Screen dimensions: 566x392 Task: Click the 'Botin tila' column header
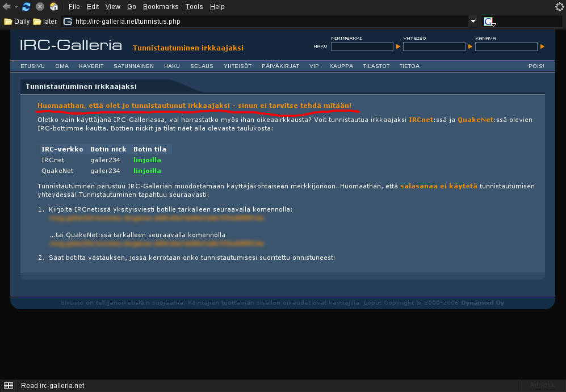pyautogui.click(x=150, y=149)
